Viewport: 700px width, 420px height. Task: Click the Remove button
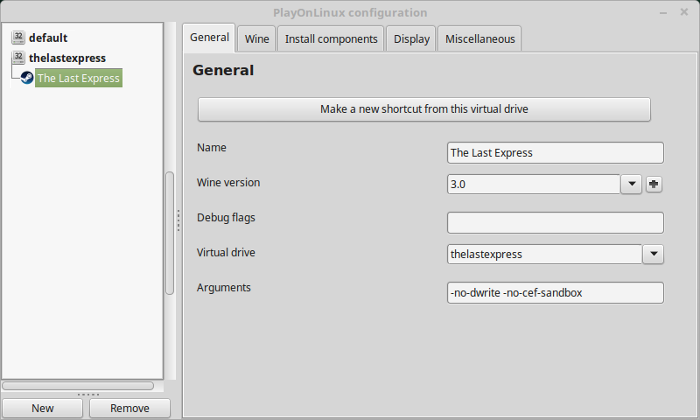[129, 408]
